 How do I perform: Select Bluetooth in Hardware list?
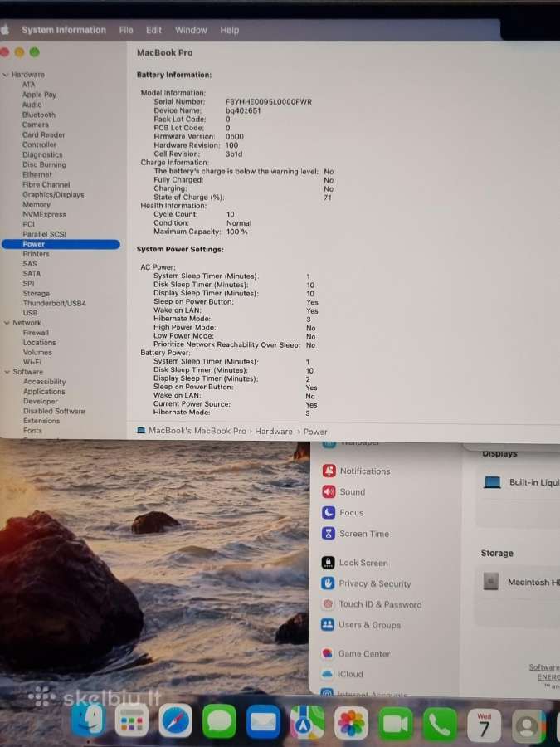39,115
